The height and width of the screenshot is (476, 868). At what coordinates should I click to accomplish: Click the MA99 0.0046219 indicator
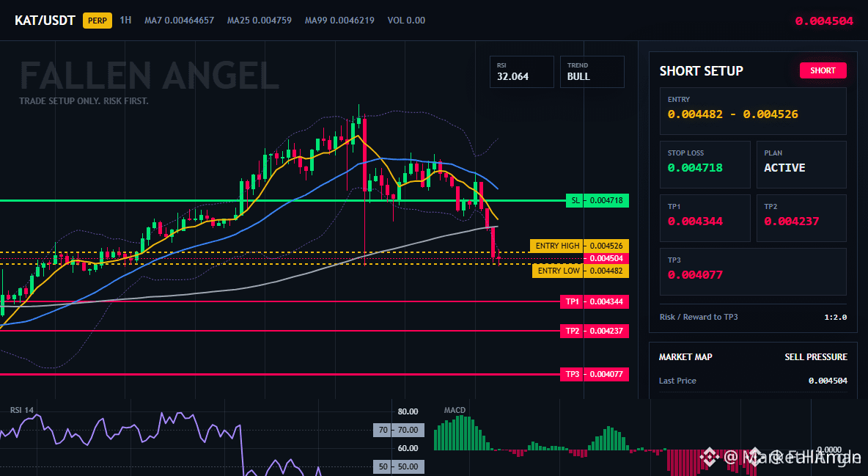[339, 21]
